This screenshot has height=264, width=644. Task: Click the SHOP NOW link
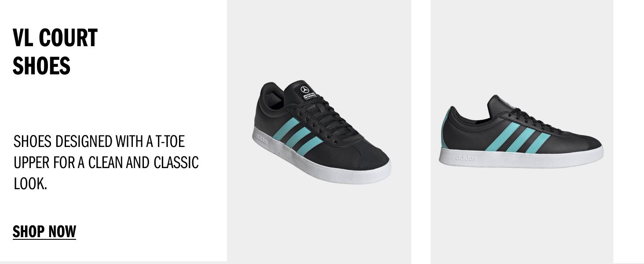[x=44, y=231]
